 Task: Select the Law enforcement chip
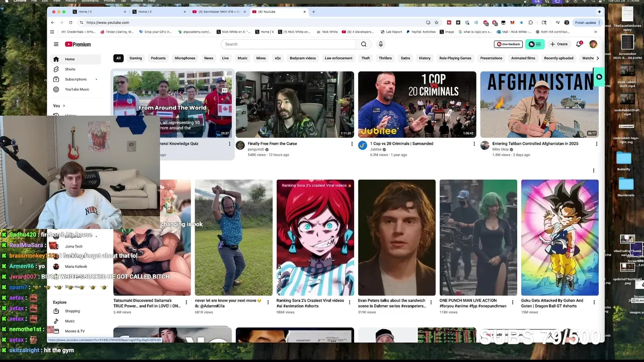339,58
